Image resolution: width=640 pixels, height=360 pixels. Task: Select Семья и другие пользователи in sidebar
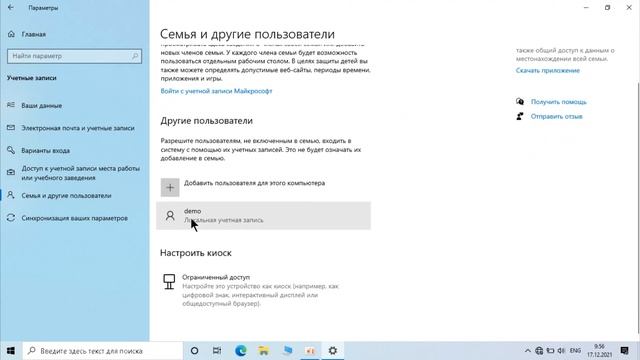[66, 196]
